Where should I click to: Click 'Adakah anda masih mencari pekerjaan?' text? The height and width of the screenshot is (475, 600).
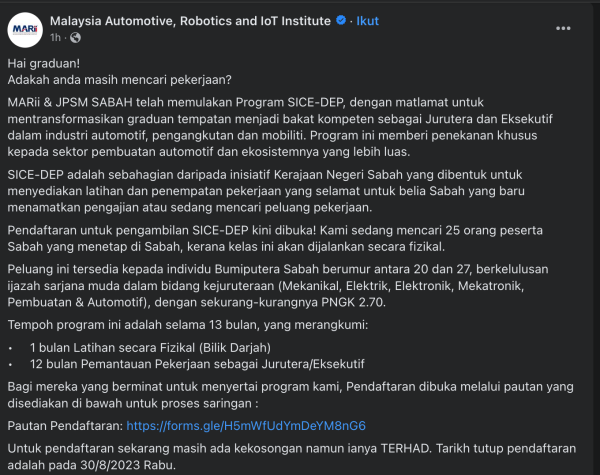pos(119,79)
